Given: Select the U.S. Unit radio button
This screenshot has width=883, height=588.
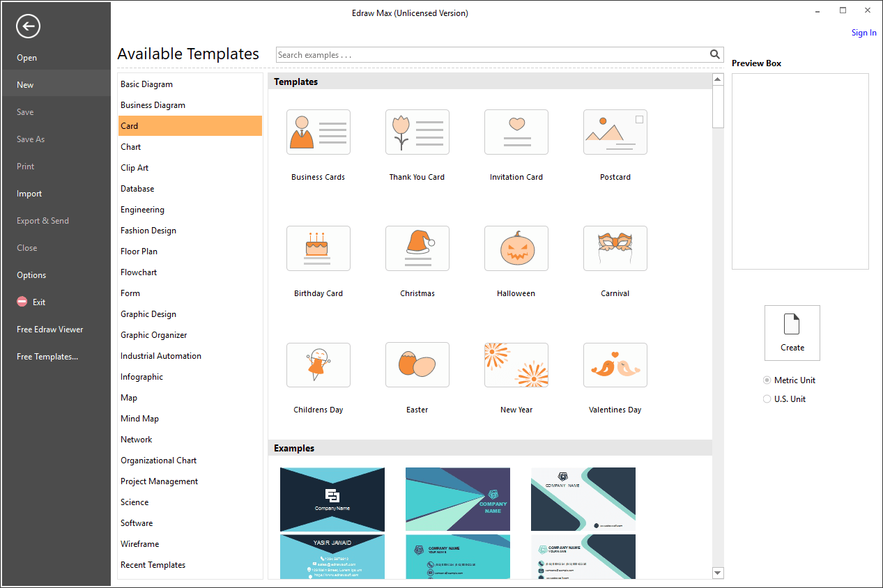Looking at the screenshot, I should [x=767, y=399].
